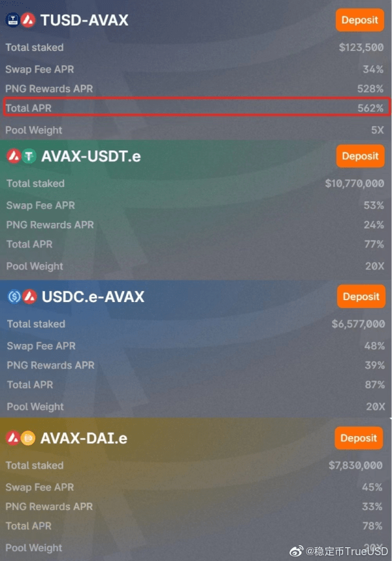The image size is (392, 561).
Task: Open the AVAX-USDT.e pool title
Action: [x=91, y=156]
